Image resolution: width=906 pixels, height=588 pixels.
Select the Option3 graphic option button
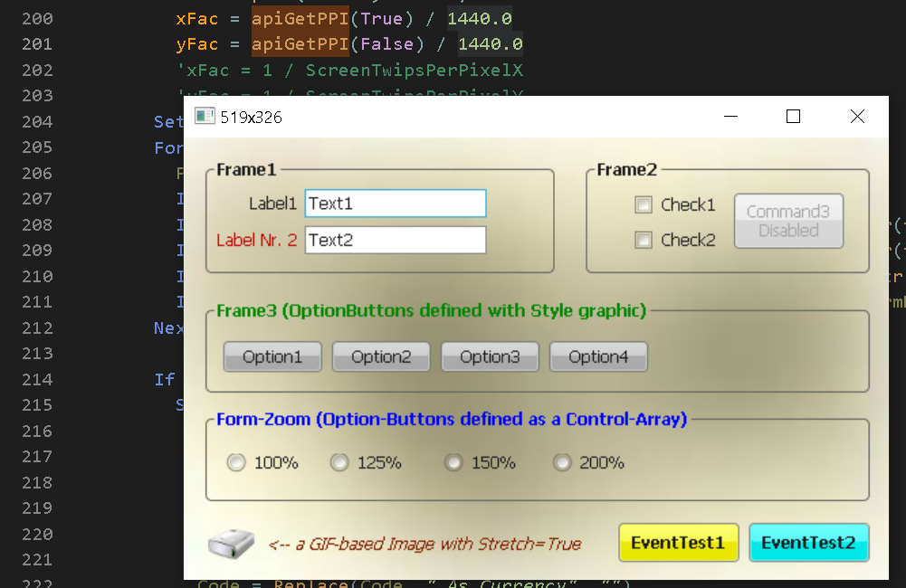tap(490, 356)
